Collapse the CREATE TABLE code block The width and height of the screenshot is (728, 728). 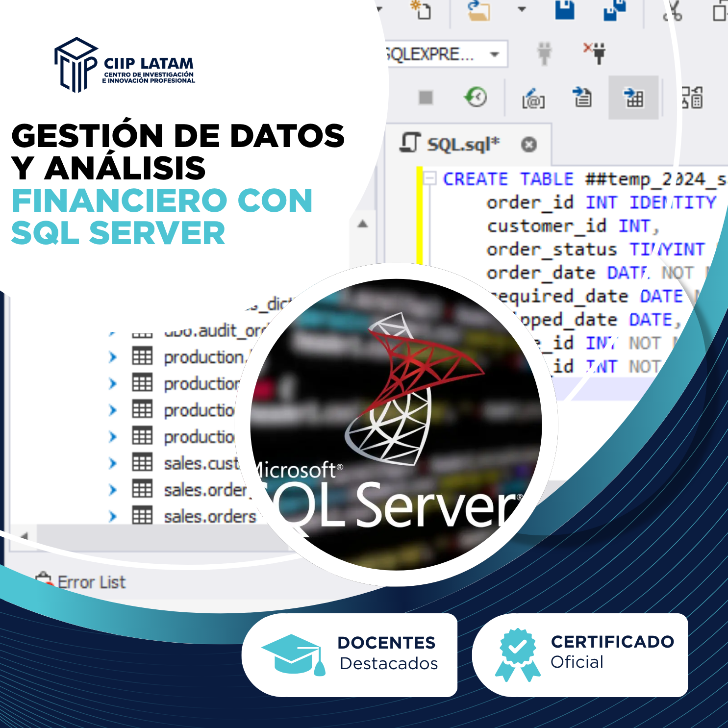click(430, 178)
